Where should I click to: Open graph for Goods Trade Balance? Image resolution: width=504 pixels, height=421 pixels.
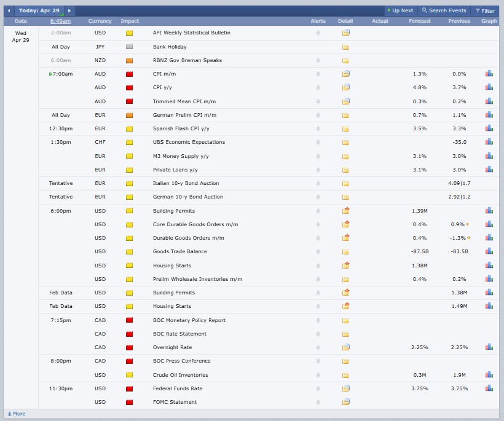[489, 251]
